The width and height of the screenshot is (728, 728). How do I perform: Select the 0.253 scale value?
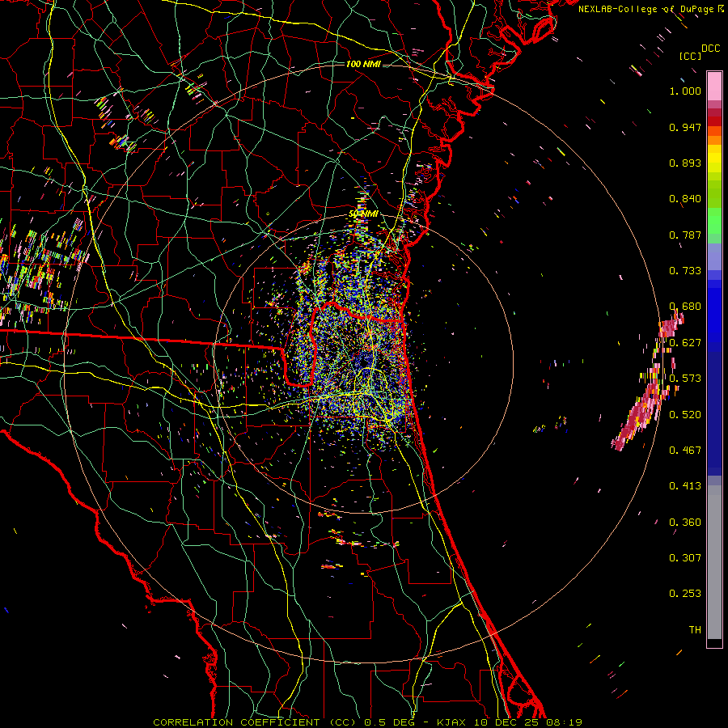(685, 594)
